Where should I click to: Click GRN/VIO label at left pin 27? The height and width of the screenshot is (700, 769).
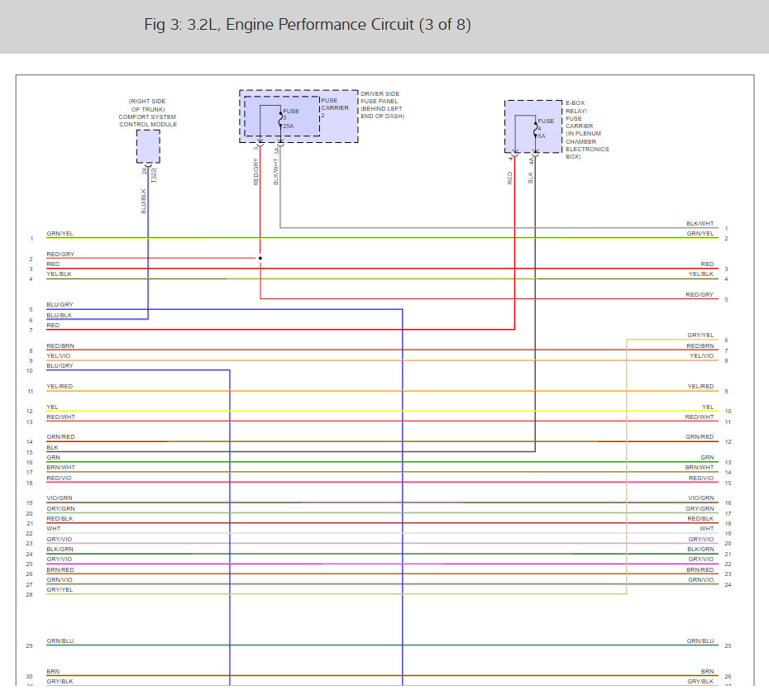click(60, 580)
